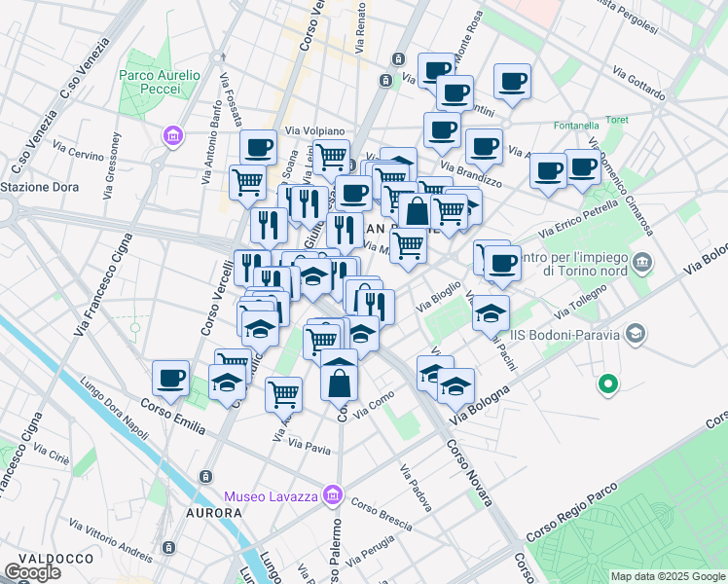Select the coffee marker beside Via Monte Rosa
728x584 pixels.
pyautogui.click(x=436, y=70)
